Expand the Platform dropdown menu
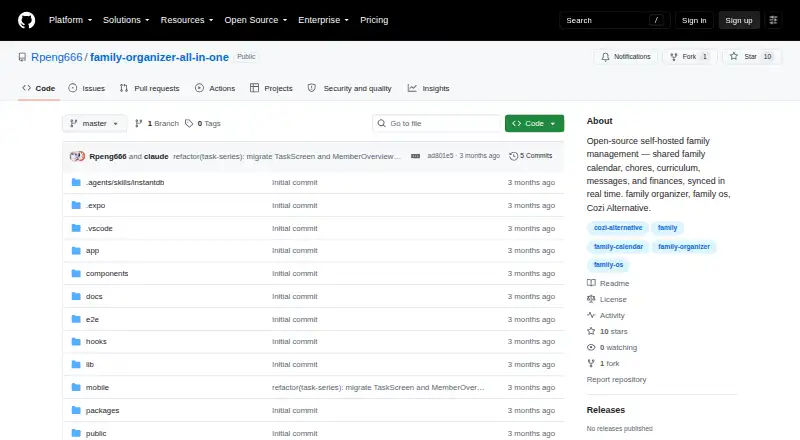The height and width of the screenshot is (440, 800). point(70,20)
